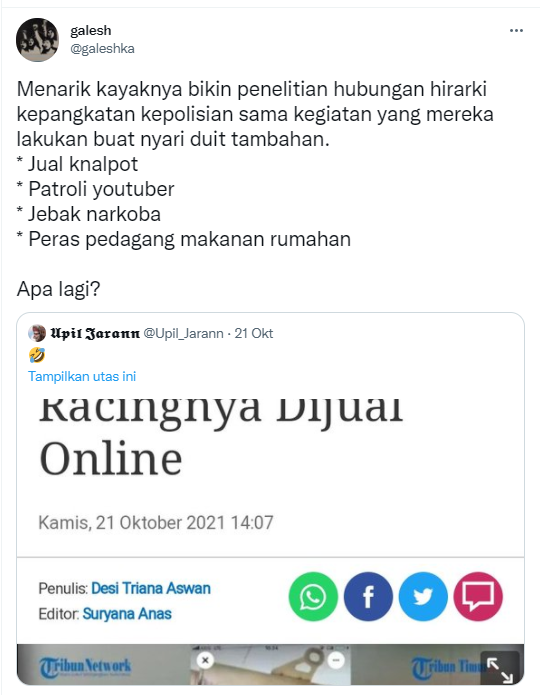Click the Twitter bird share icon

[x=423, y=596]
